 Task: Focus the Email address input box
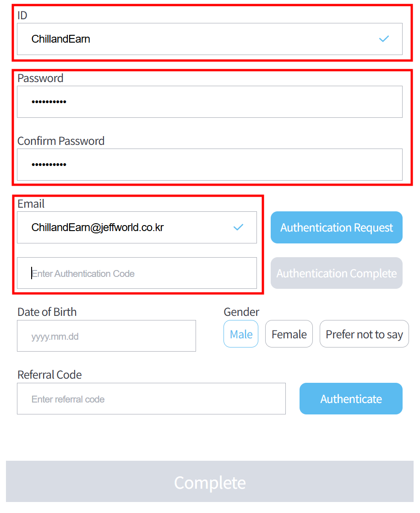click(x=128, y=227)
